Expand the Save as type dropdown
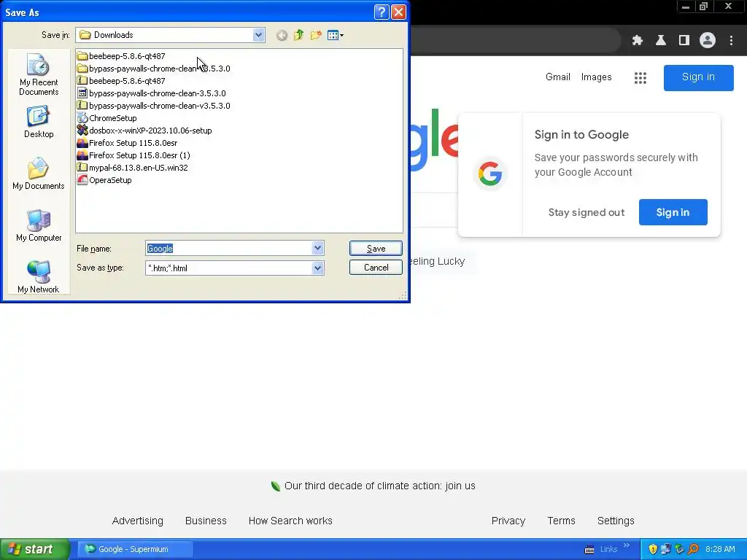 click(318, 268)
